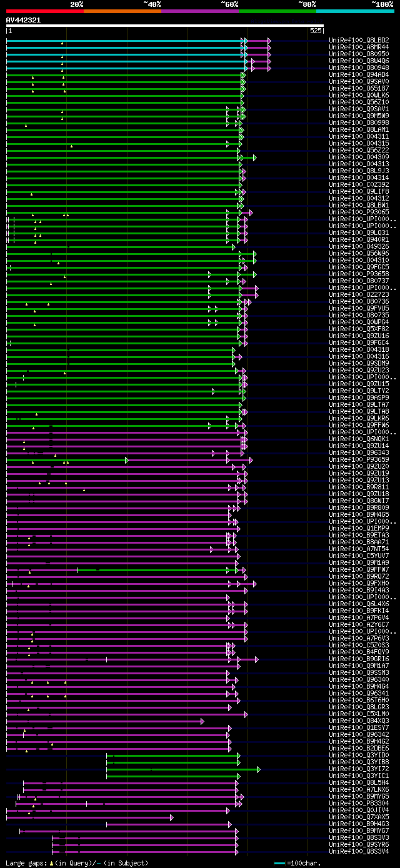Select the UniRef100_B2DBE6 label
Image resolution: width=400 pixels, height=868 pixels.
coord(359,749)
